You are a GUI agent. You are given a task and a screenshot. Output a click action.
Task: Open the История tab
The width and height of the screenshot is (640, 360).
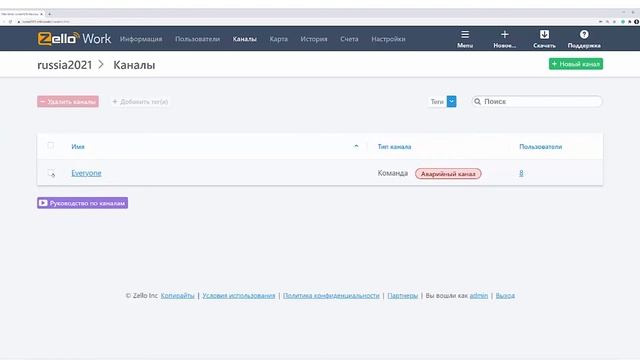pos(314,39)
